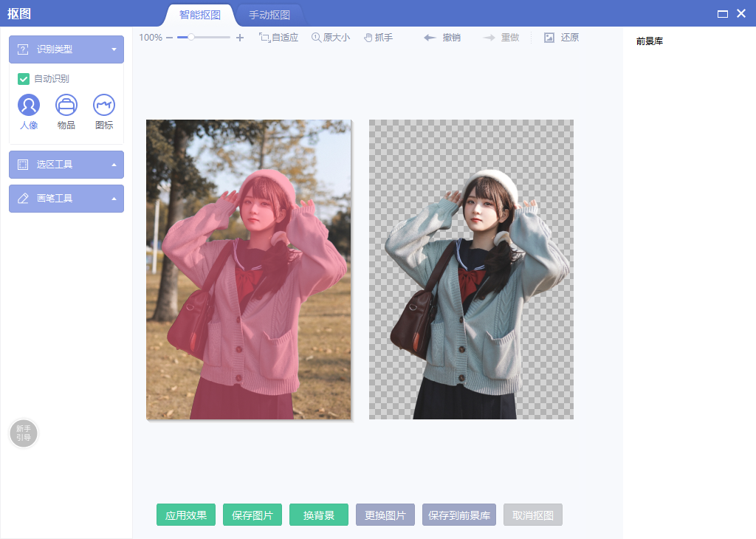
Task: Click 原大小 original size tool
Action: (331, 38)
